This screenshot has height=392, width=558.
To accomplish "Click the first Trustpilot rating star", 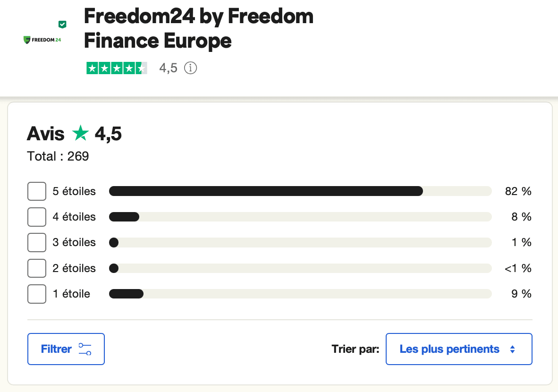I will [x=93, y=68].
